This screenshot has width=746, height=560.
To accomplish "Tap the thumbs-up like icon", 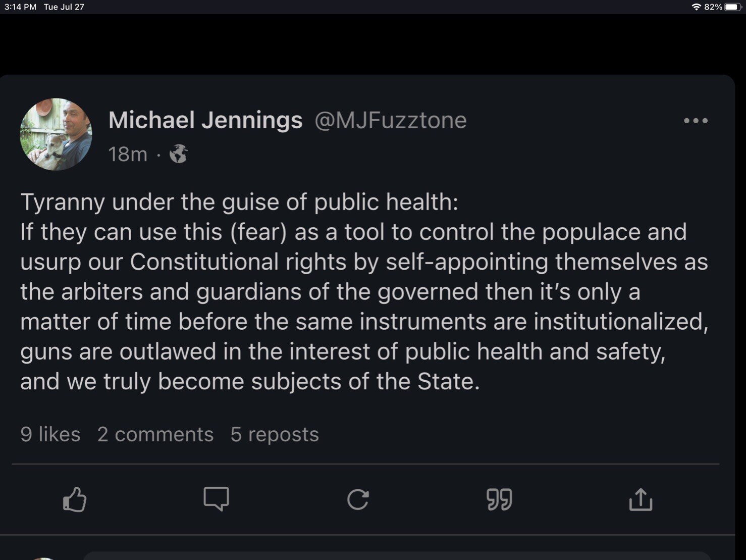I will click(75, 499).
